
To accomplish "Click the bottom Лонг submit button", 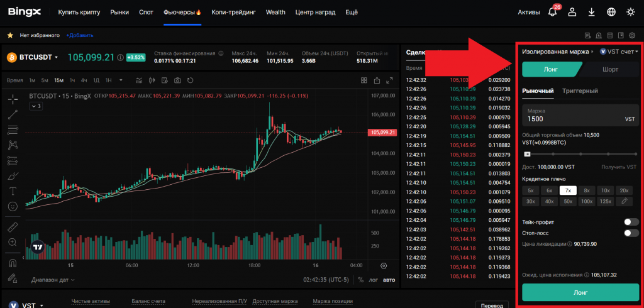I will (580, 293).
